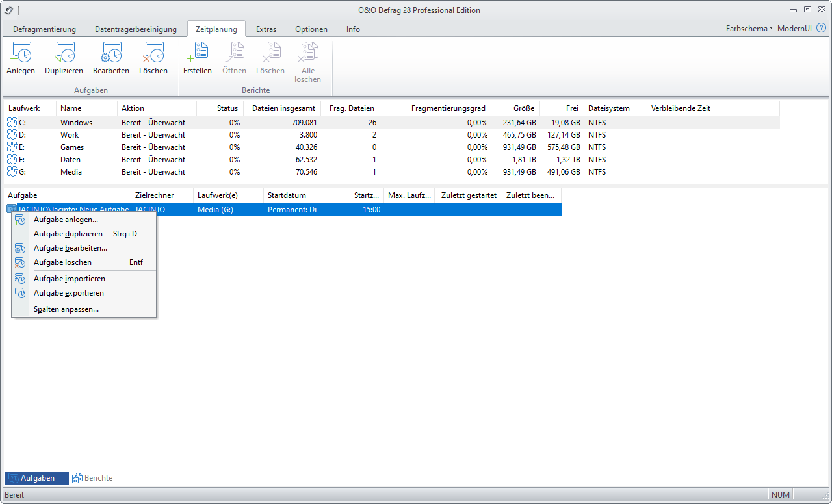The image size is (832, 504).
Task: Click the Anlegen task icon in ribbon
Action: 21,53
